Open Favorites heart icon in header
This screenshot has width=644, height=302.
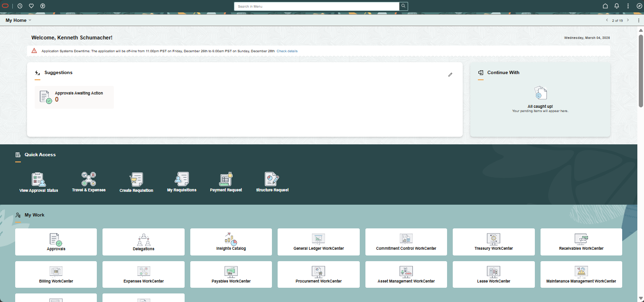(31, 6)
